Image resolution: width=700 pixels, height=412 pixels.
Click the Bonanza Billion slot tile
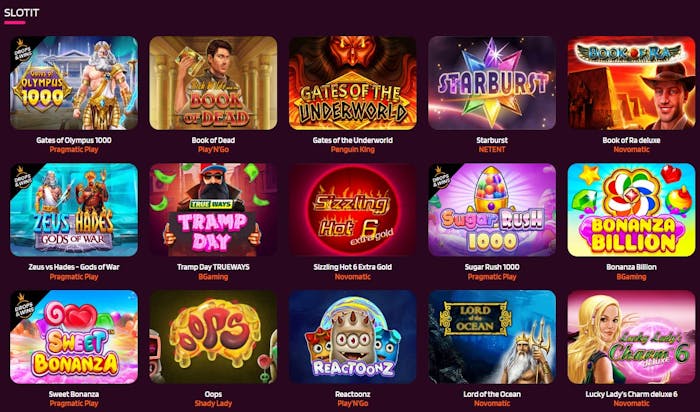(x=631, y=210)
